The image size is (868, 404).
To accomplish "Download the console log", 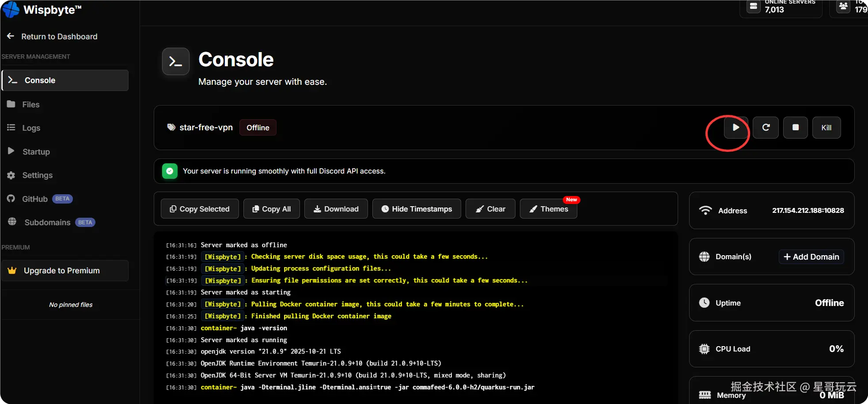I will click(x=336, y=209).
